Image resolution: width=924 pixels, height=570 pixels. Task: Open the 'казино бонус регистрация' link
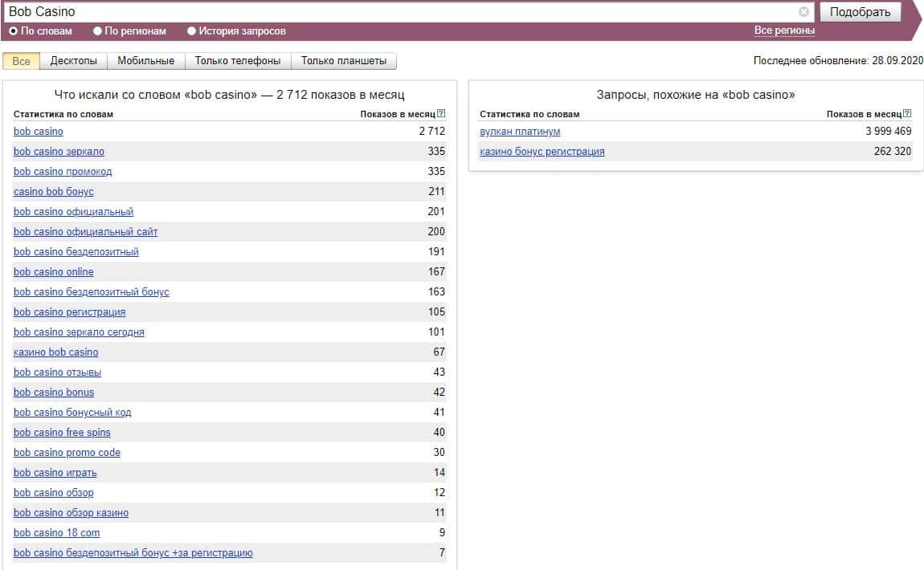pos(542,152)
